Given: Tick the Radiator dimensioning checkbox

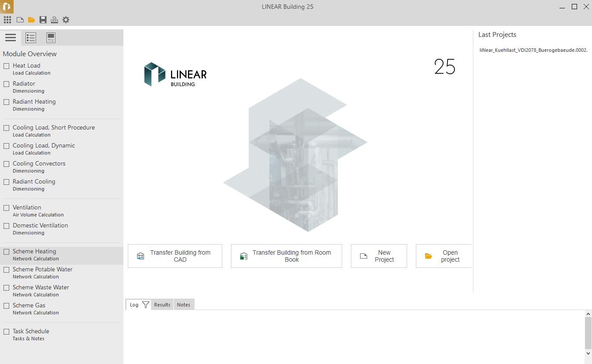Looking at the screenshot, I should tap(7, 84).
